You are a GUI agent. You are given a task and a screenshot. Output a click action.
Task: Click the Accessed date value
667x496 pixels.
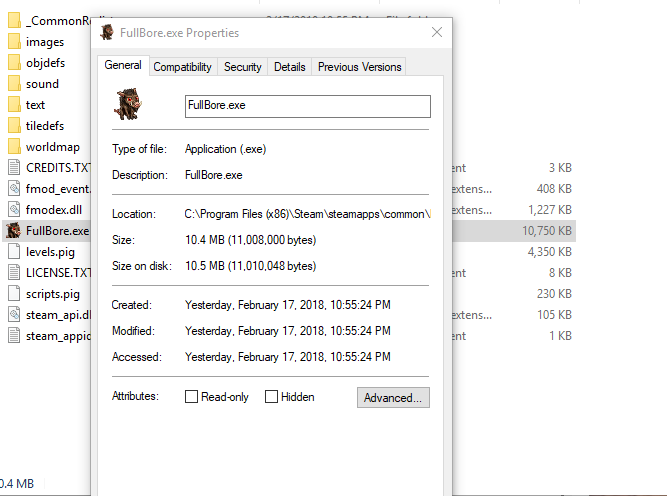point(288,357)
